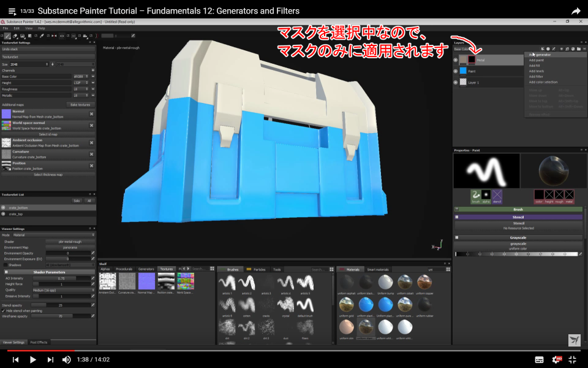Image resolution: width=588 pixels, height=368 pixels.
Task: Open the File menu
Action: [6, 28]
